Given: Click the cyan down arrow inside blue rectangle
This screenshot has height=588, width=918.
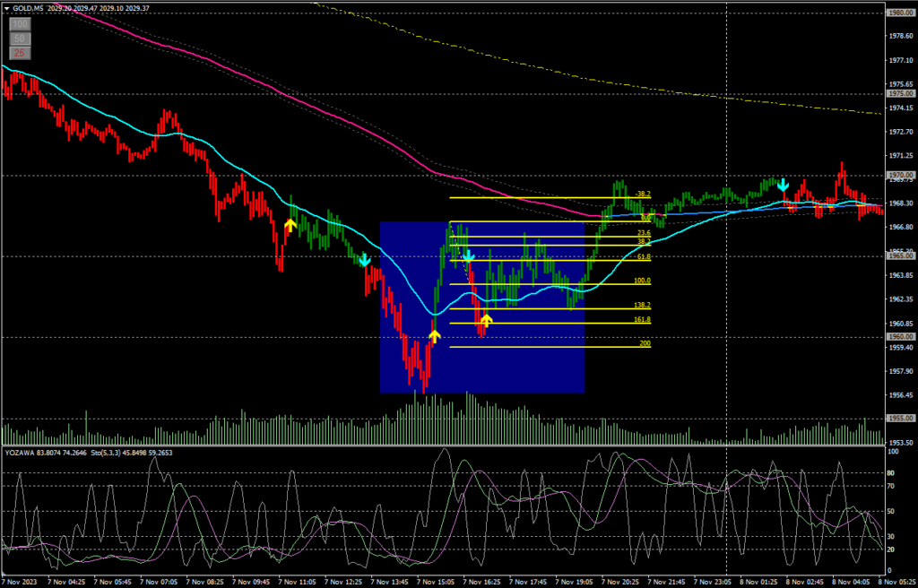Looking at the screenshot, I should pyautogui.click(x=468, y=258).
